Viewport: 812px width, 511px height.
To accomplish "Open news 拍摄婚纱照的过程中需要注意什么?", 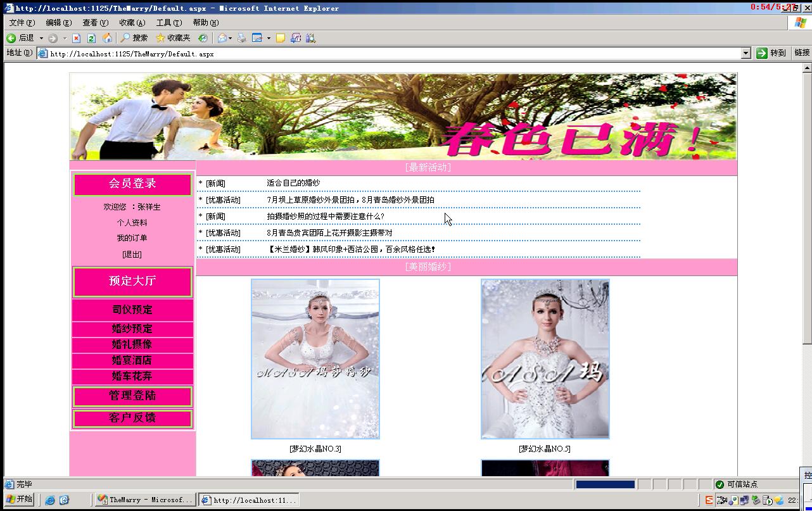I will pyautogui.click(x=326, y=217).
